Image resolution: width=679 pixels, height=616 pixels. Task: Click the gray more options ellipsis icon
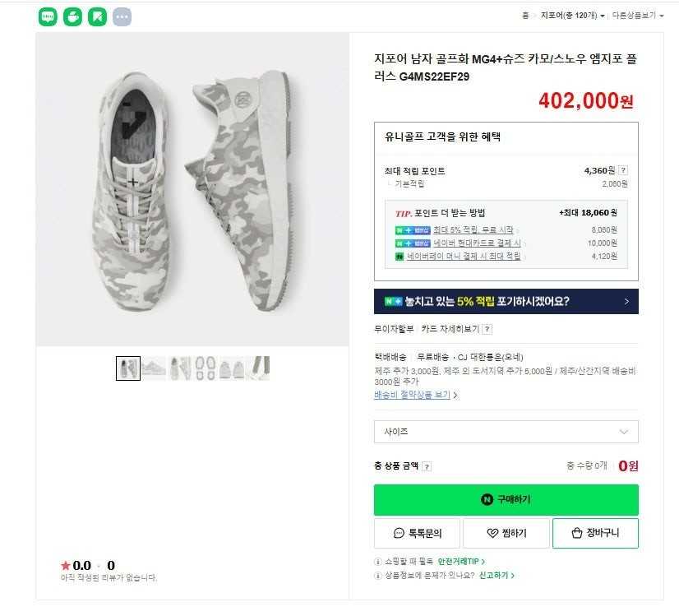point(122,16)
